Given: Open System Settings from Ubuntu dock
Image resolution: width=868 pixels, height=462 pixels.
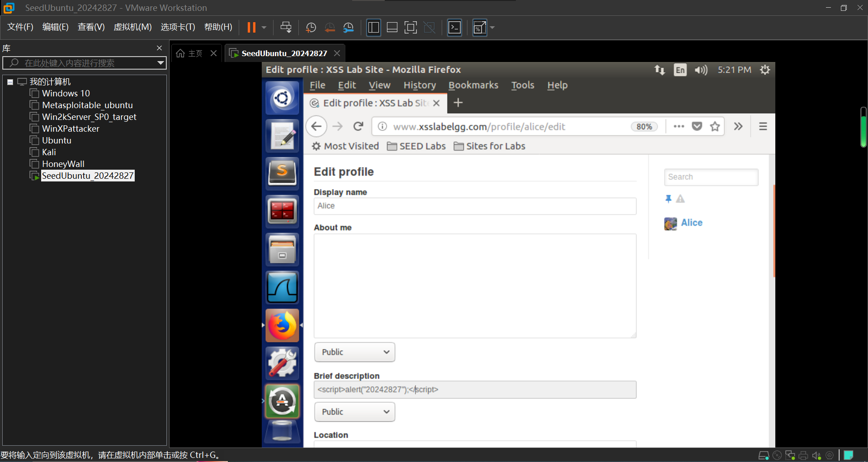Looking at the screenshot, I should coord(282,363).
